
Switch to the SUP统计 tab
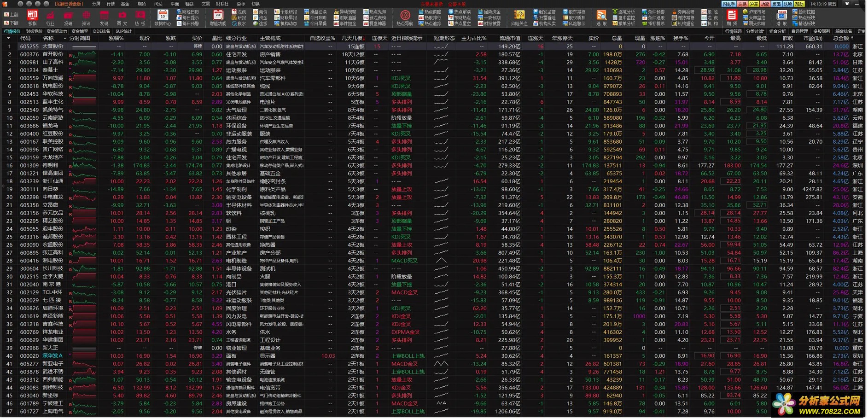tap(123, 31)
